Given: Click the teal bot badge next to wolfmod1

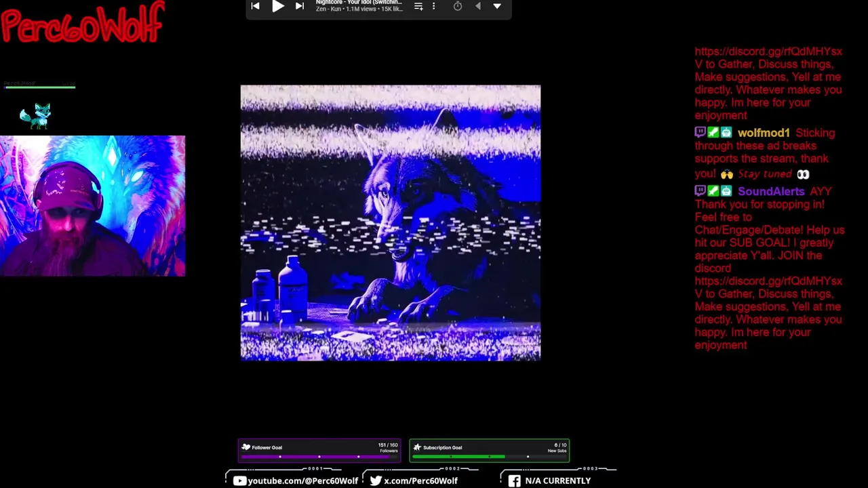Looking at the screenshot, I should pos(726,133).
